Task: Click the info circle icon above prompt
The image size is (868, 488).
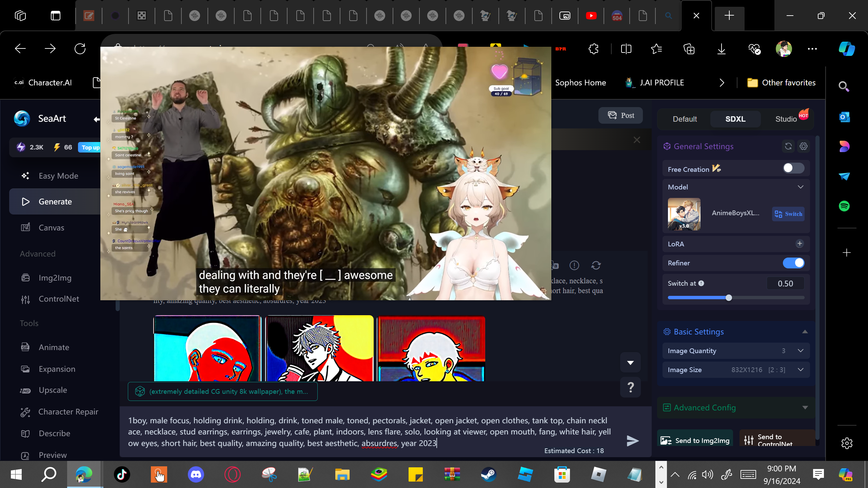Action: coord(574,265)
